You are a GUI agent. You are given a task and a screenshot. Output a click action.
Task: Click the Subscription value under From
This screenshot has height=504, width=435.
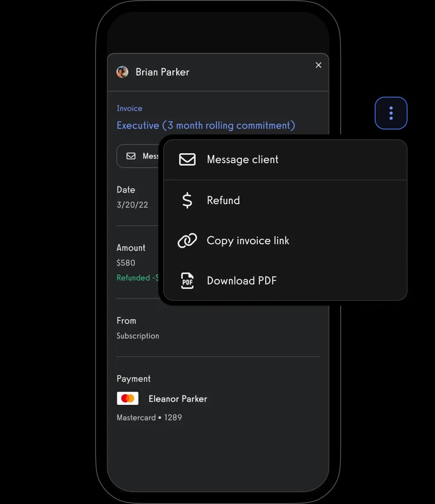[138, 336]
